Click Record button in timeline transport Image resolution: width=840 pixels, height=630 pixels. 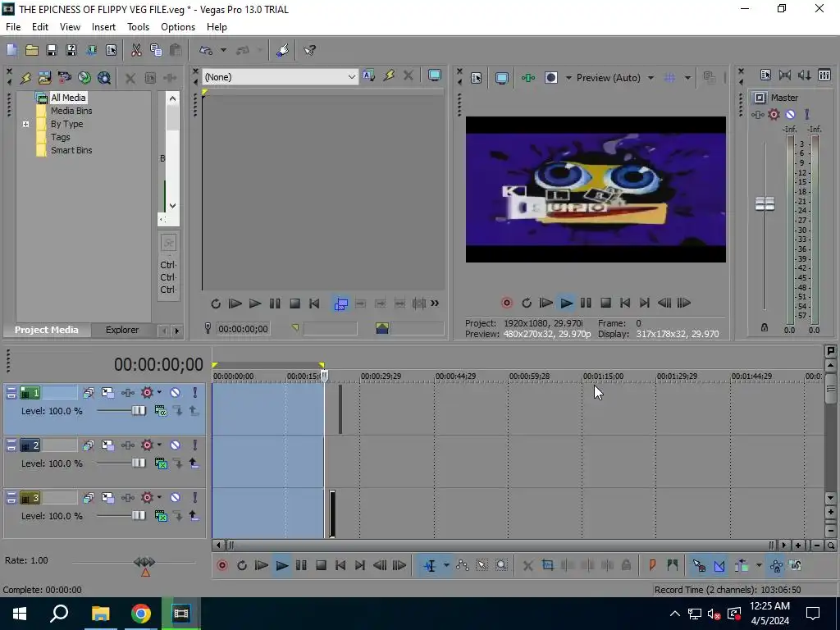[x=221, y=565]
